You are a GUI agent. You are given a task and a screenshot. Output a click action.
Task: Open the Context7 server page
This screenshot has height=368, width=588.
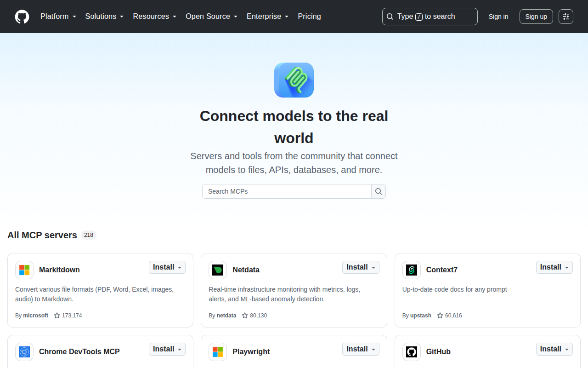pos(442,270)
